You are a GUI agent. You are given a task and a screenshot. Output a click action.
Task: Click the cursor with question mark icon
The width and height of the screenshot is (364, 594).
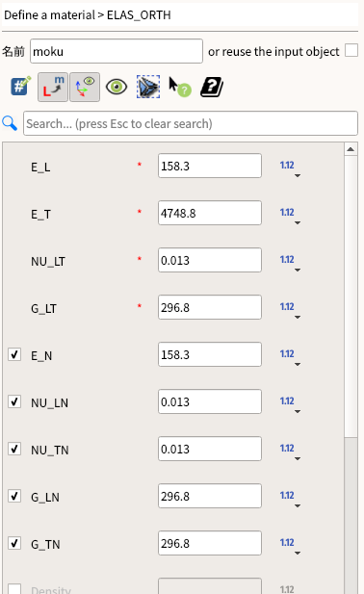(x=179, y=87)
